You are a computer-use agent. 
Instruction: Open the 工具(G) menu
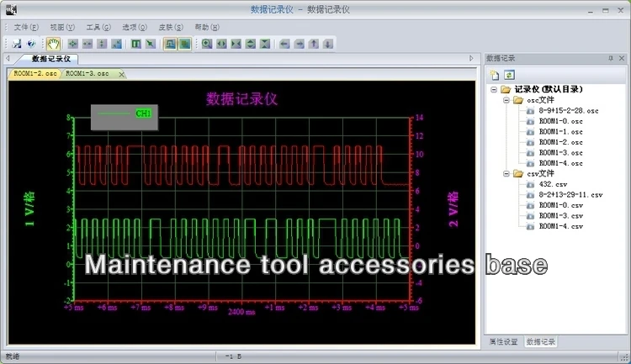[x=98, y=28]
